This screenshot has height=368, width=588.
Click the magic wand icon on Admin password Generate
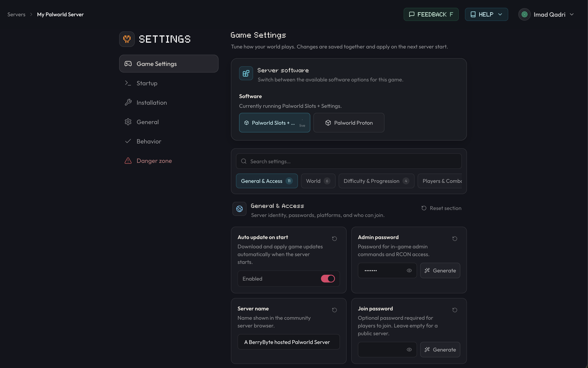[x=427, y=270]
